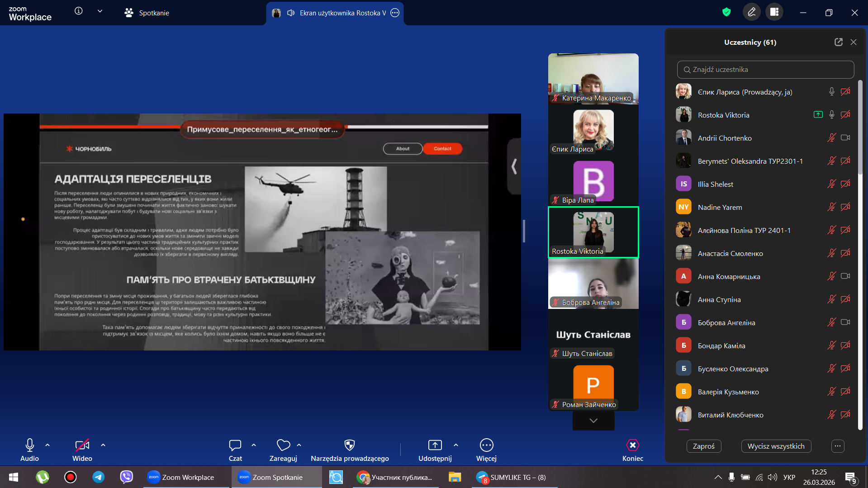Viewport: 868px width, 488px height.
Task: Click the green encryption shield icon
Action: point(726,12)
